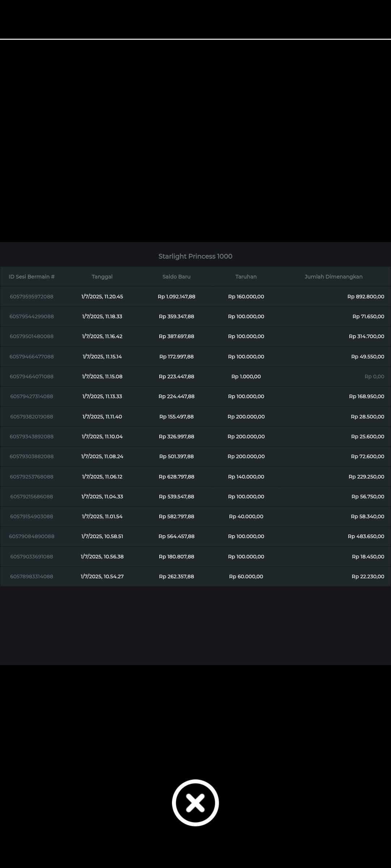Click balance Rp 359.347,88
This screenshot has height=868, width=391.
176,316
